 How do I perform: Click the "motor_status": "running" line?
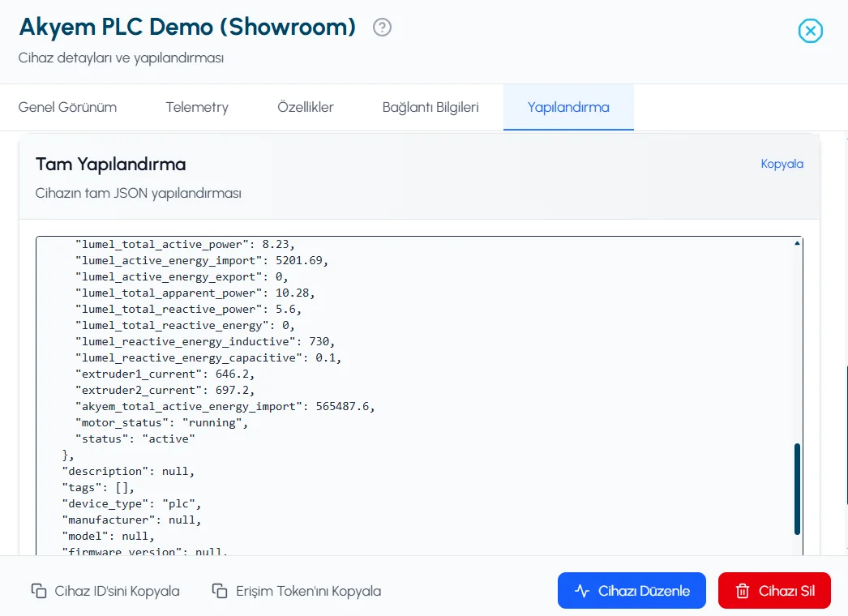161,423
